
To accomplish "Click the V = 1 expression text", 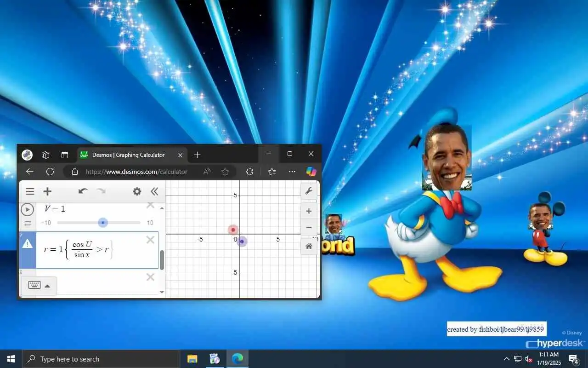I will coord(55,209).
